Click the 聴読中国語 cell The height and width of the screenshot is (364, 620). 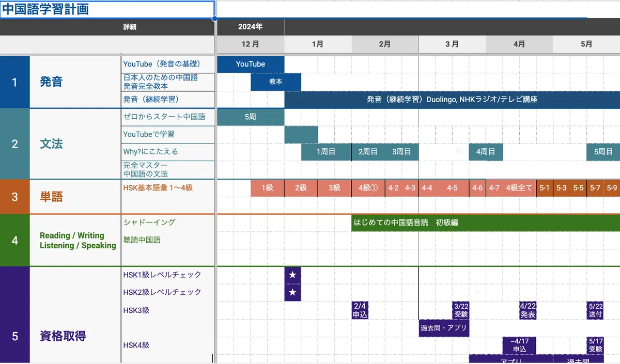tap(168, 240)
